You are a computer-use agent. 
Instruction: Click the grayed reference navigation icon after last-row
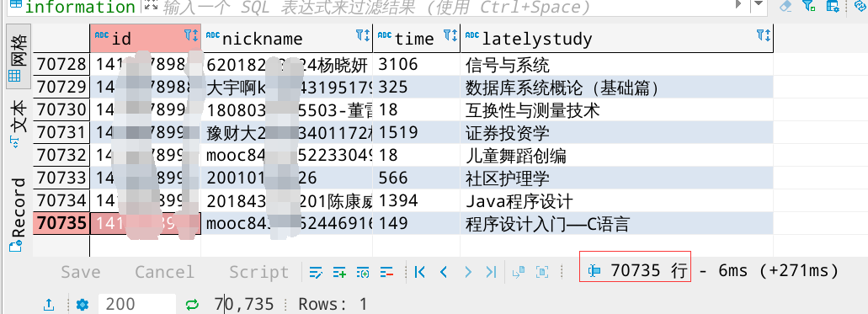pyautogui.click(x=519, y=272)
